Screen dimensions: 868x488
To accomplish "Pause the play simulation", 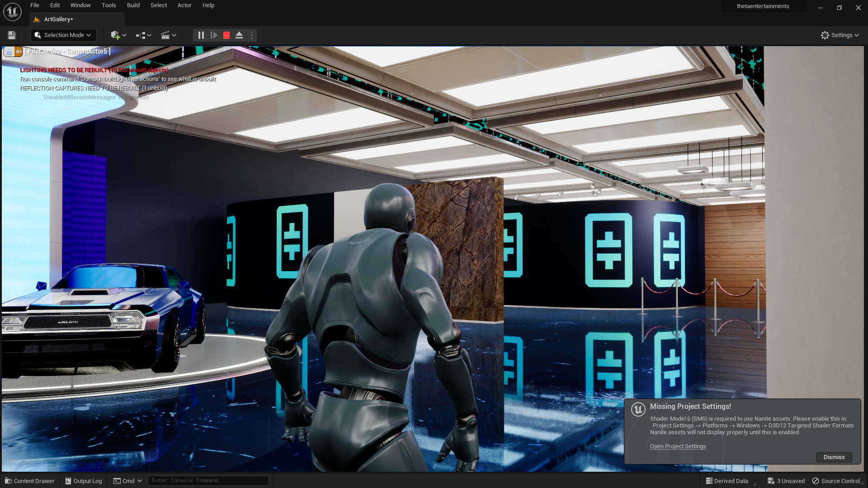I will (x=201, y=35).
